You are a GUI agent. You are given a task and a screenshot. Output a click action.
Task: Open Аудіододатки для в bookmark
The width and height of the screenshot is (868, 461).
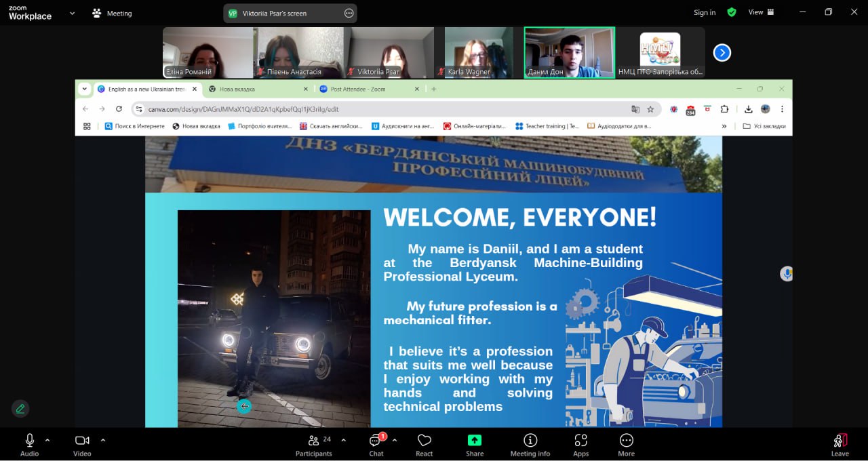click(x=619, y=126)
